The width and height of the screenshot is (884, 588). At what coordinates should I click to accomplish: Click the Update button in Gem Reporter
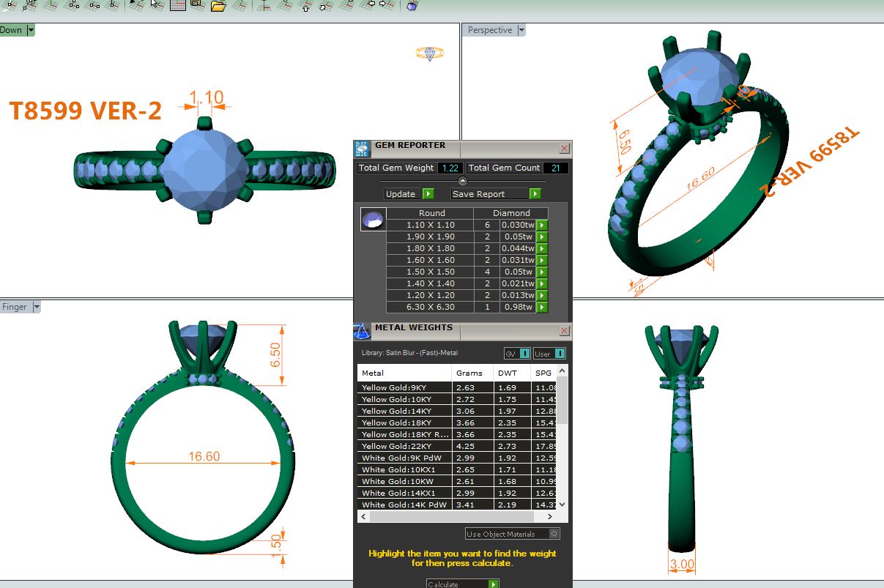409,194
